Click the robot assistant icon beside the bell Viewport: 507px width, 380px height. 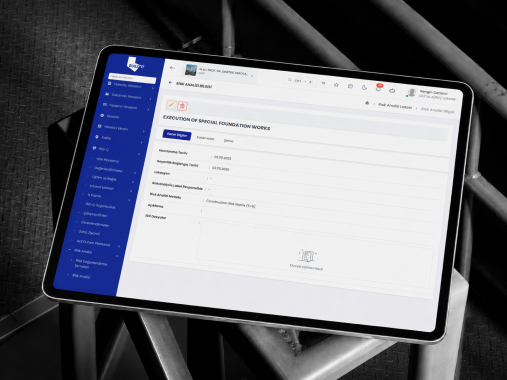(x=392, y=90)
